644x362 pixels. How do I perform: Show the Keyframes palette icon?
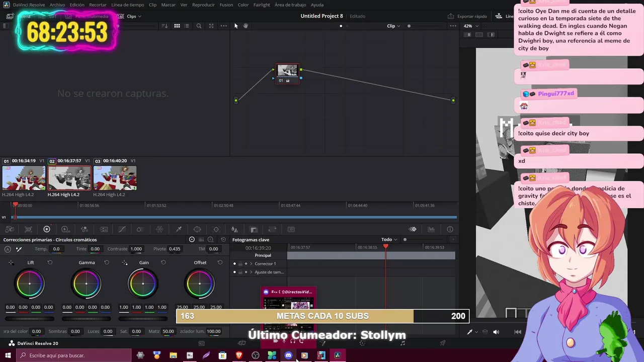click(x=413, y=229)
